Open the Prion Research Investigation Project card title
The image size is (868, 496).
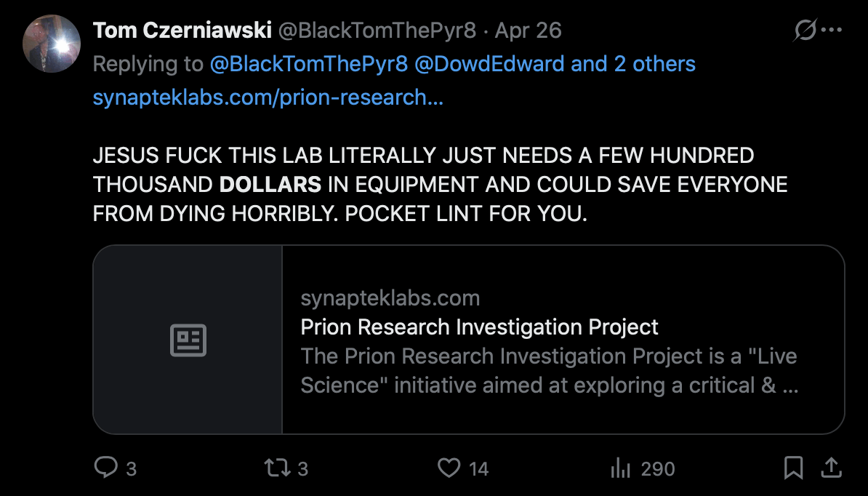(479, 327)
